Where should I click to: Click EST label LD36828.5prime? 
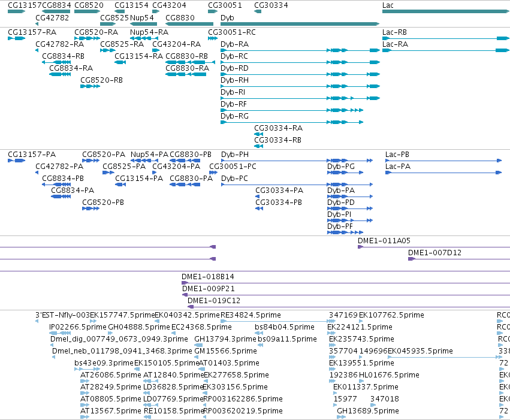click(173, 387)
